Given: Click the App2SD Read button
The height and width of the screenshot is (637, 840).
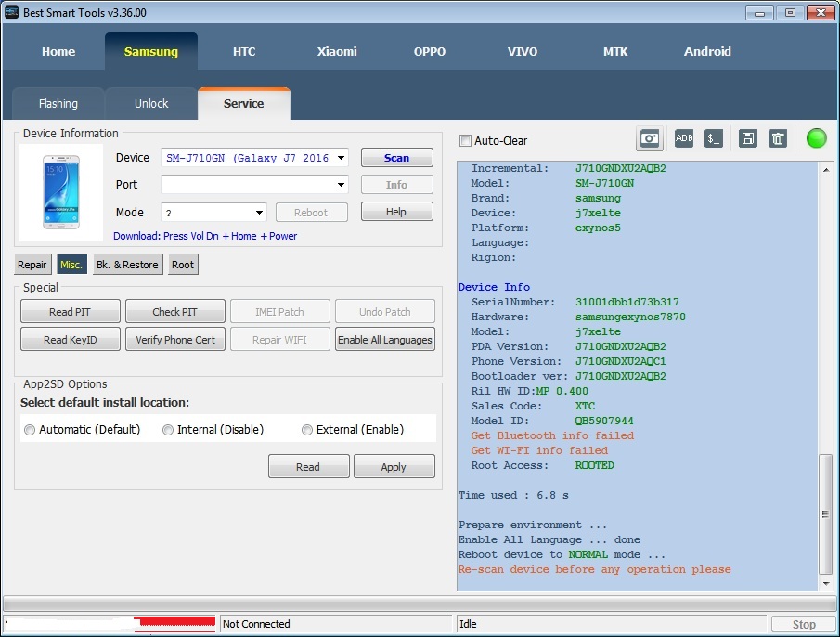Looking at the screenshot, I should pyautogui.click(x=308, y=467).
